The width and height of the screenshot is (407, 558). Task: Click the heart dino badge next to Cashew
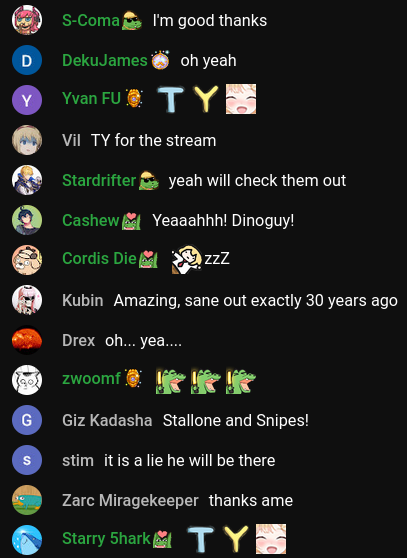coord(131,221)
